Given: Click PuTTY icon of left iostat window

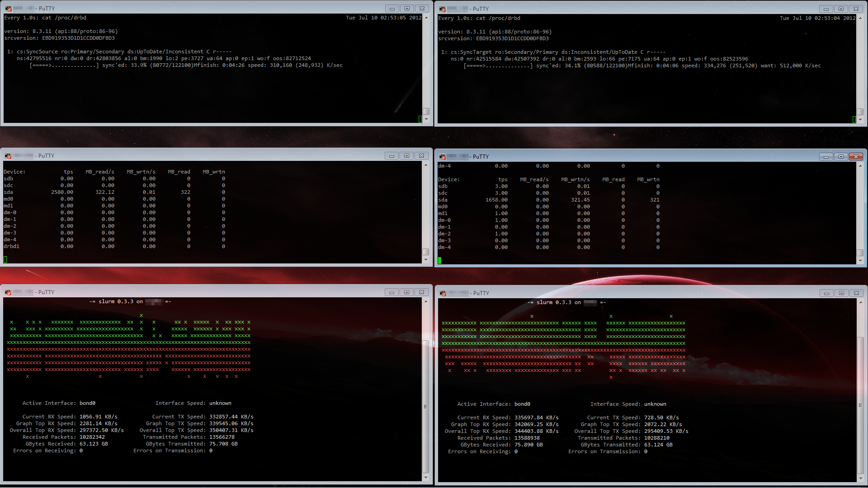Looking at the screenshot, I should [x=8, y=156].
